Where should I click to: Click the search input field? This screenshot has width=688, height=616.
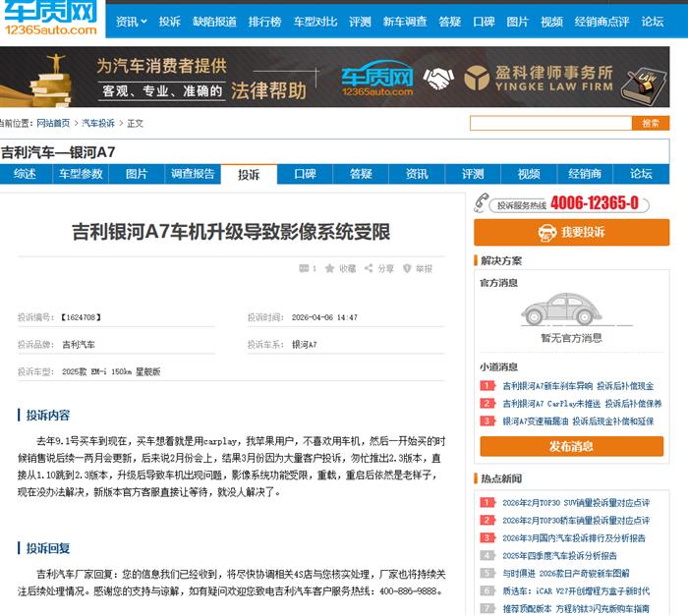coord(549,123)
